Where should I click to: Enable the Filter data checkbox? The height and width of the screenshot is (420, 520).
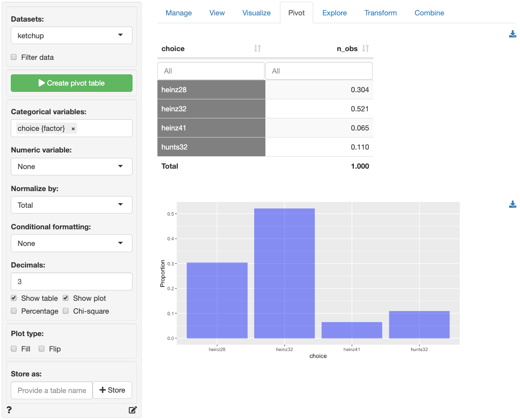pyautogui.click(x=14, y=57)
